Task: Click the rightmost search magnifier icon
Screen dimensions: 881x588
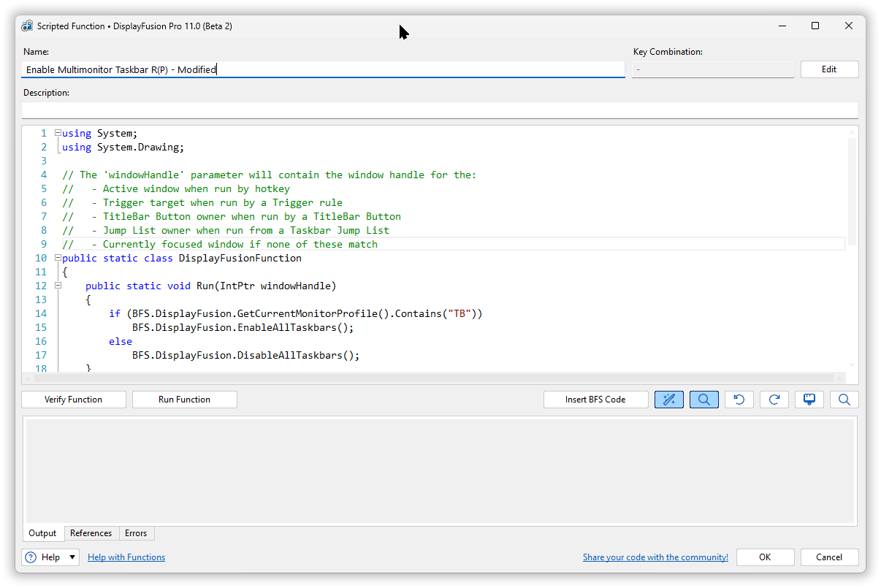Action: tap(844, 400)
